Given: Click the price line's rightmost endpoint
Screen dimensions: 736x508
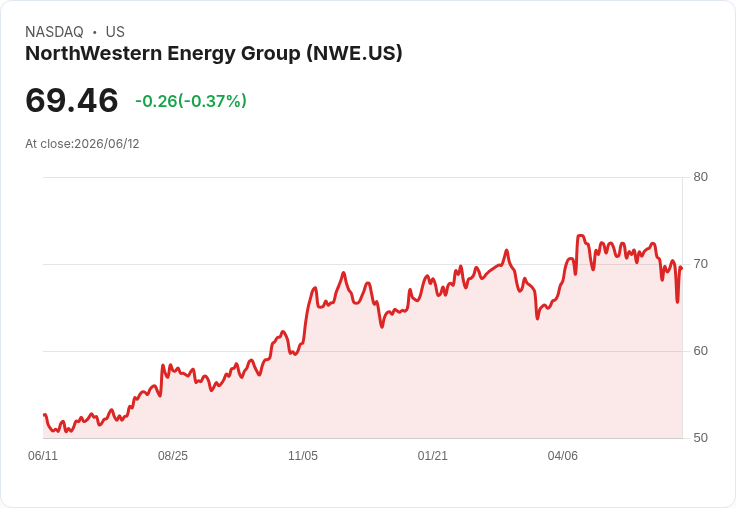Looking at the screenshot, I should pyautogui.click(x=682, y=268).
